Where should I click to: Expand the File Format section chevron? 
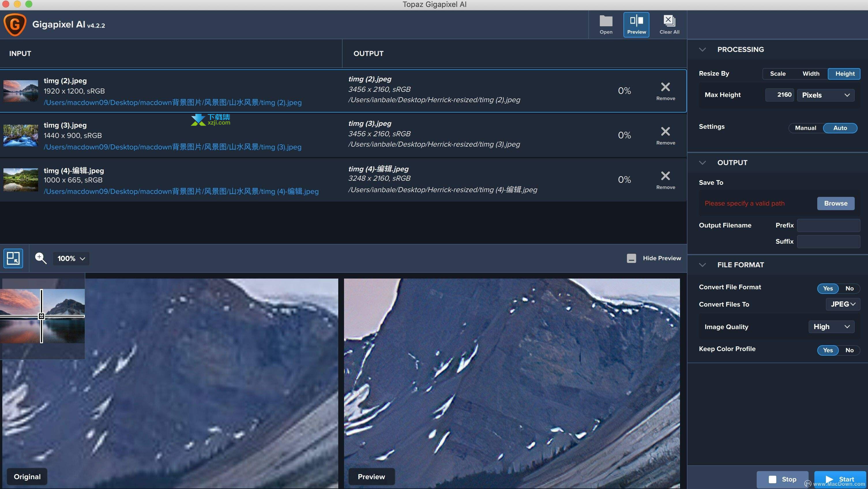[702, 265]
